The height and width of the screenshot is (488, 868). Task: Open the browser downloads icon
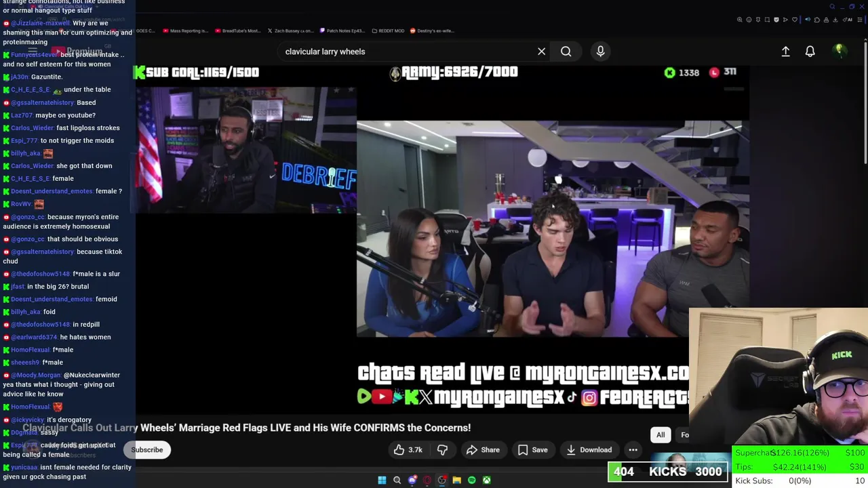click(835, 20)
